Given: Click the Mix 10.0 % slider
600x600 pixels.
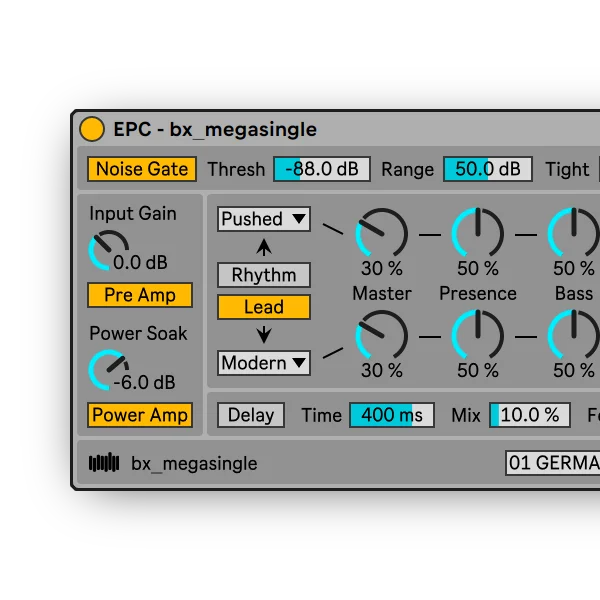Looking at the screenshot, I should tap(530, 415).
